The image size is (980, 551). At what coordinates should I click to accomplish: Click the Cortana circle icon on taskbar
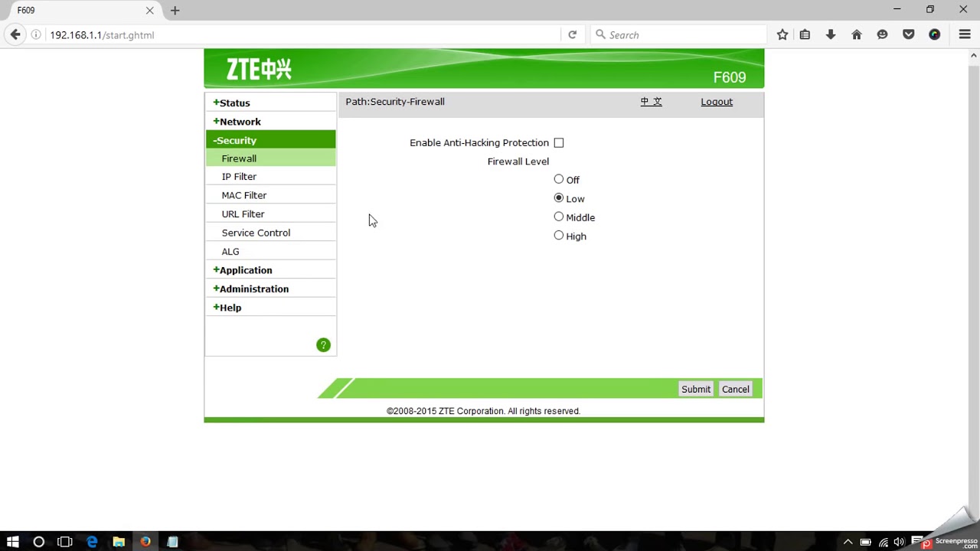point(39,542)
